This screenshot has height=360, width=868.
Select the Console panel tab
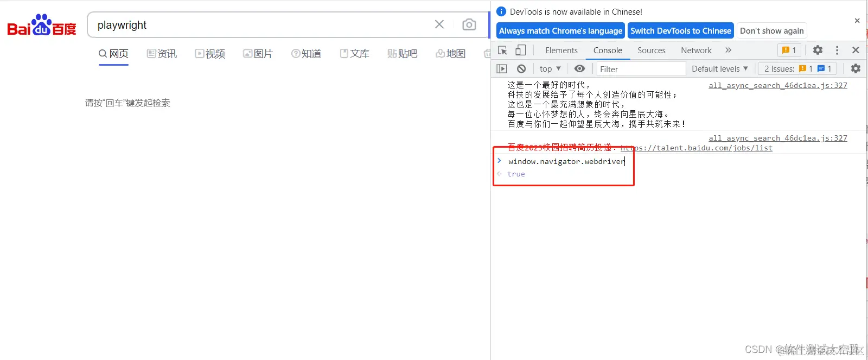pos(608,50)
